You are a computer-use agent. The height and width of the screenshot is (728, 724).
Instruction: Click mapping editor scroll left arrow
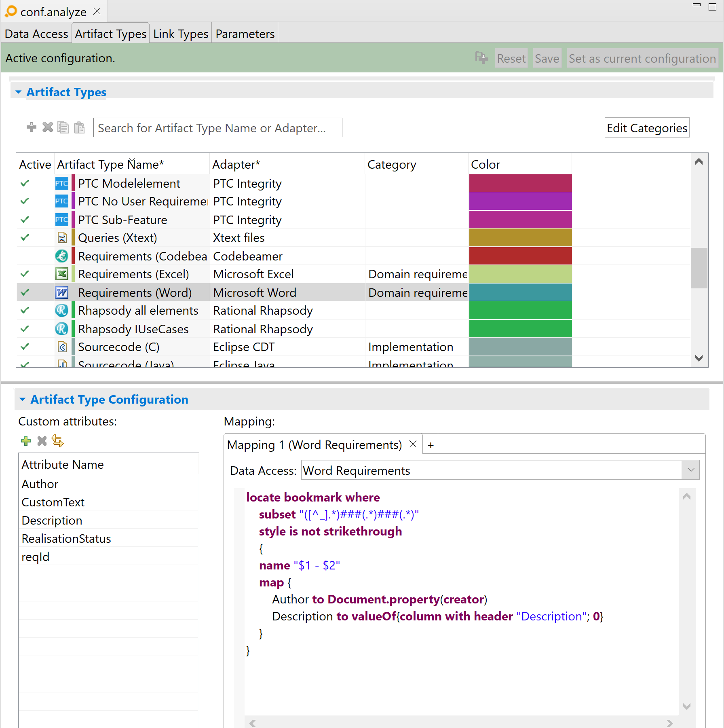tap(253, 723)
